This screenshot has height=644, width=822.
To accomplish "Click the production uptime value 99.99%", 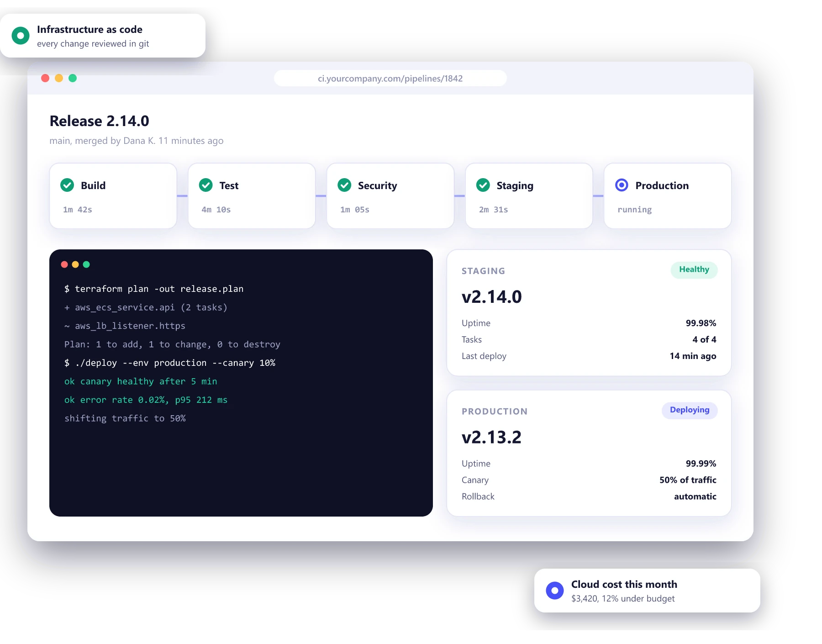I will tap(701, 464).
